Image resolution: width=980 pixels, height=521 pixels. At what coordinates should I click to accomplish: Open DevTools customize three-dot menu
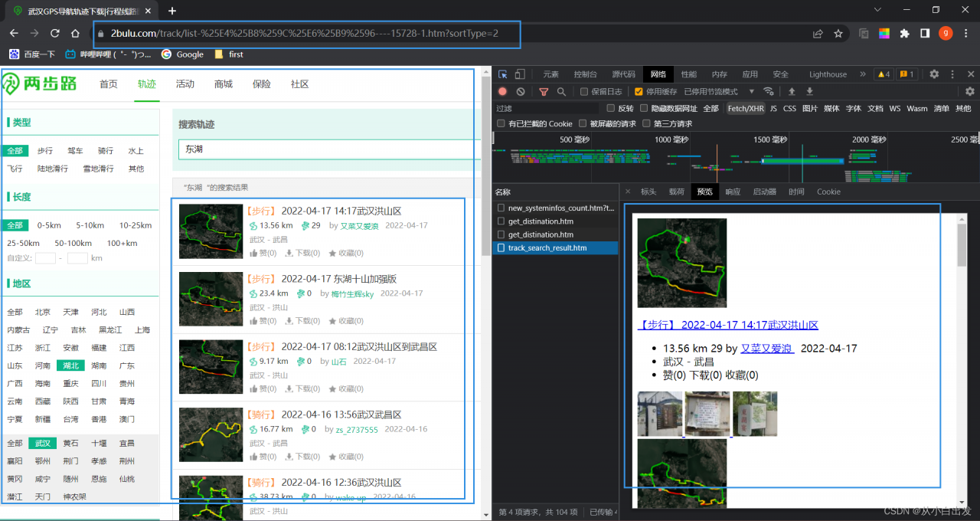(x=952, y=74)
